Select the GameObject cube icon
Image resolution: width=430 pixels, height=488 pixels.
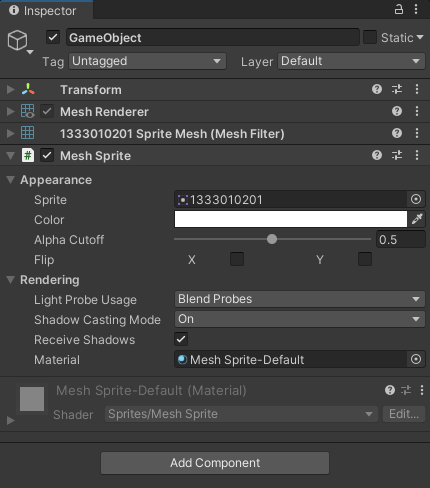point(17,40)
